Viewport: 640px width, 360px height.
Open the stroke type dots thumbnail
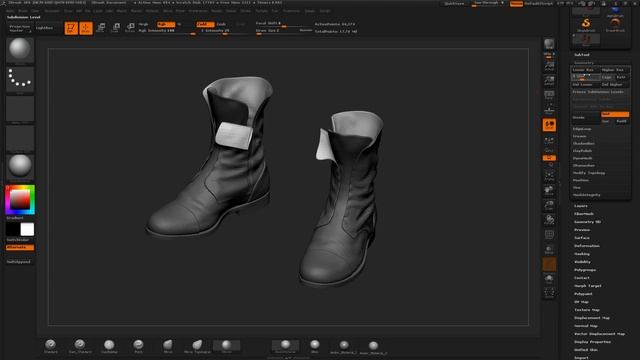coord(20,79)
